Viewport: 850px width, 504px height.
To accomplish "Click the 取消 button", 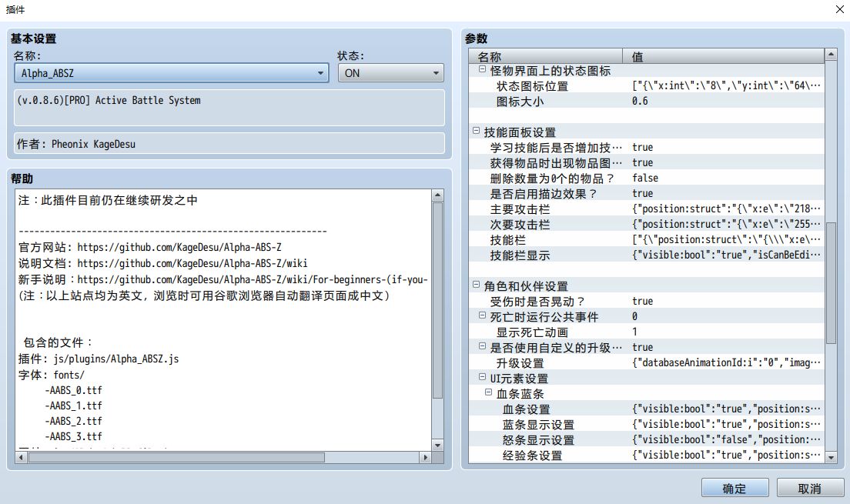I will pyautogui.click(x=810, y=488).
